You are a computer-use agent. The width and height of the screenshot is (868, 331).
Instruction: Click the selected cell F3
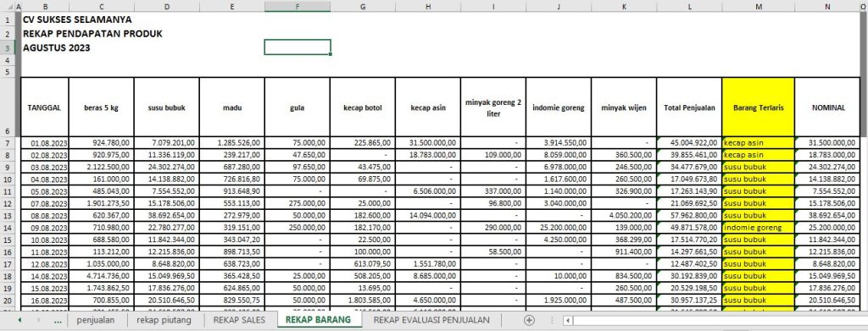298,47
